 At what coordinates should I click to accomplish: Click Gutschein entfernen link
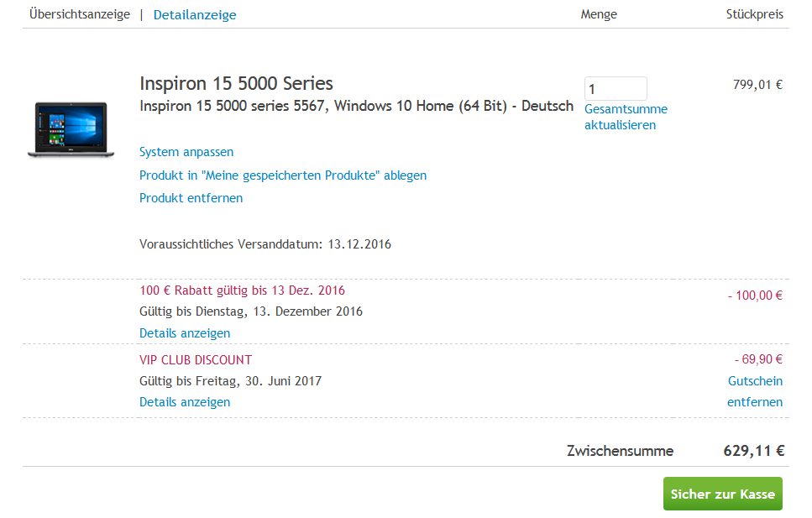[755, 391]
